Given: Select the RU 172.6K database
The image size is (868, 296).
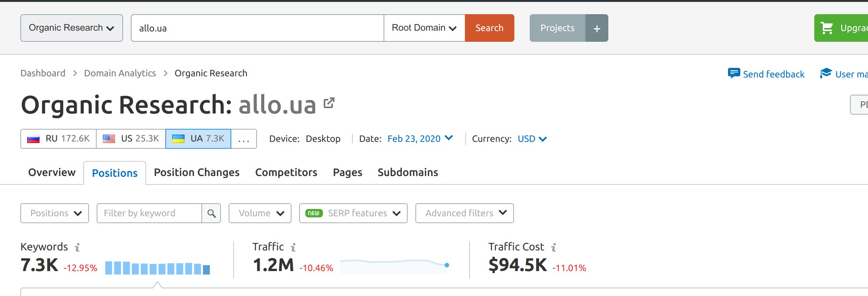Looking at the screenshot, I should click(x=59, y=139).
